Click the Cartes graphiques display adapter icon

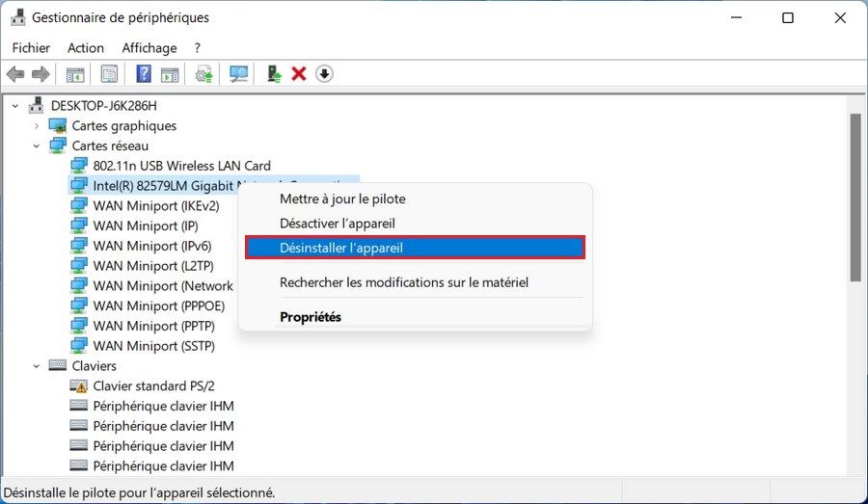click(x=58, y=125)
